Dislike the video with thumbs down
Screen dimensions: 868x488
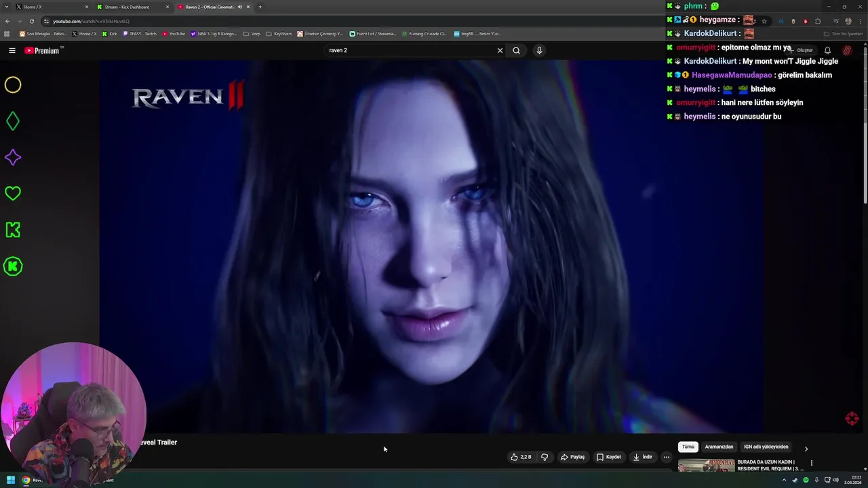click(x=545, y=457)
